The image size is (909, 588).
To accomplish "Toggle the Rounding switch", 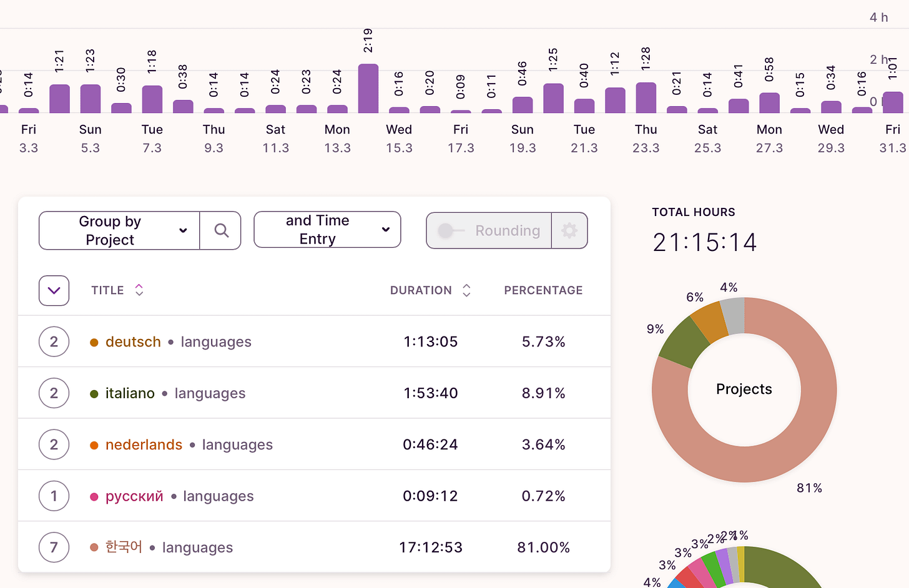I will pos(451,231).
